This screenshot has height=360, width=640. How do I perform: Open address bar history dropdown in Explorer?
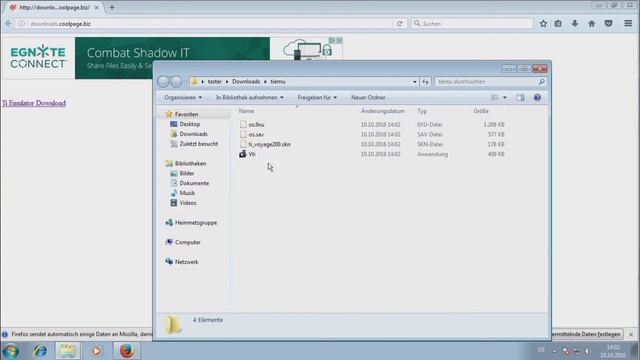point(415,82)
